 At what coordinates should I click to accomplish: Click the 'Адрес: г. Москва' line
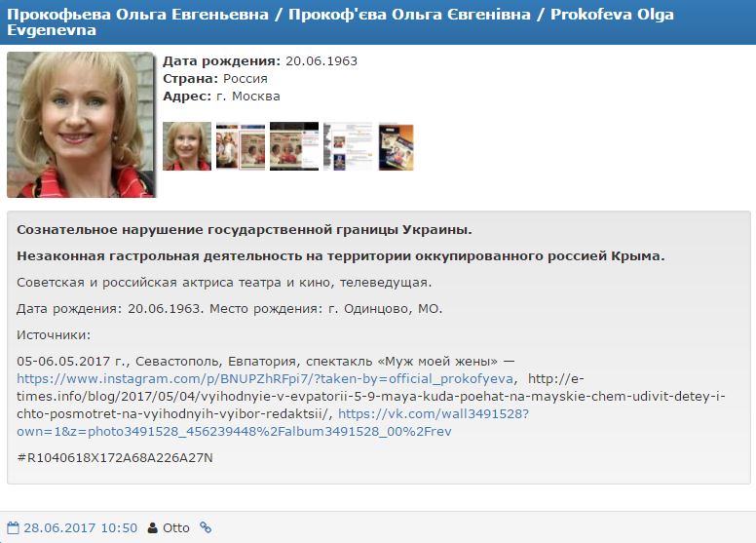[x=221, y=97]
